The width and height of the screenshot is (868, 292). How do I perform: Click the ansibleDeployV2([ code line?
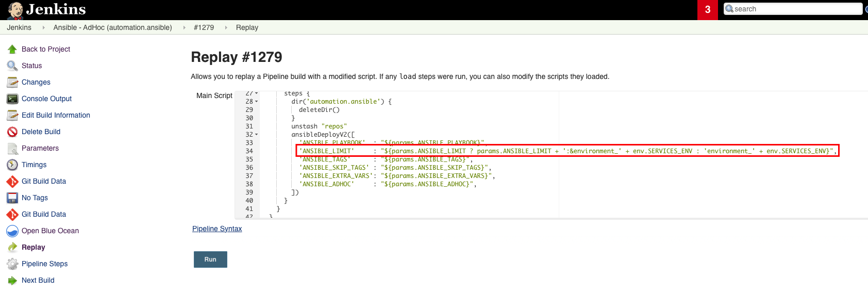pyautogui.click(x=323, y=135)
